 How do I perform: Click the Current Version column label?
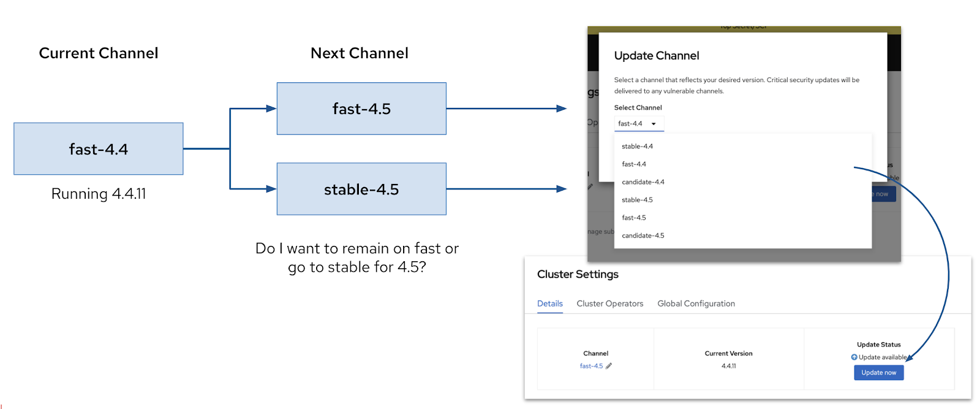click(x=728, y=354)
